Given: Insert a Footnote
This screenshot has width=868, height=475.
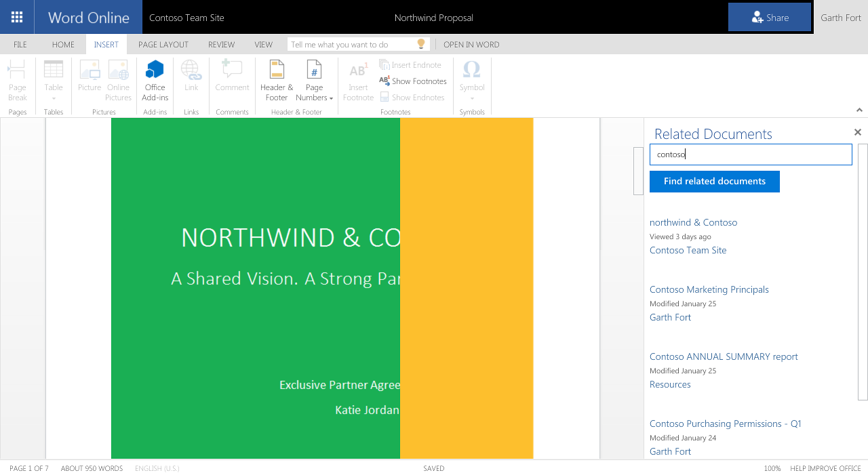Looking at the screenshot, I should point(358,81).
